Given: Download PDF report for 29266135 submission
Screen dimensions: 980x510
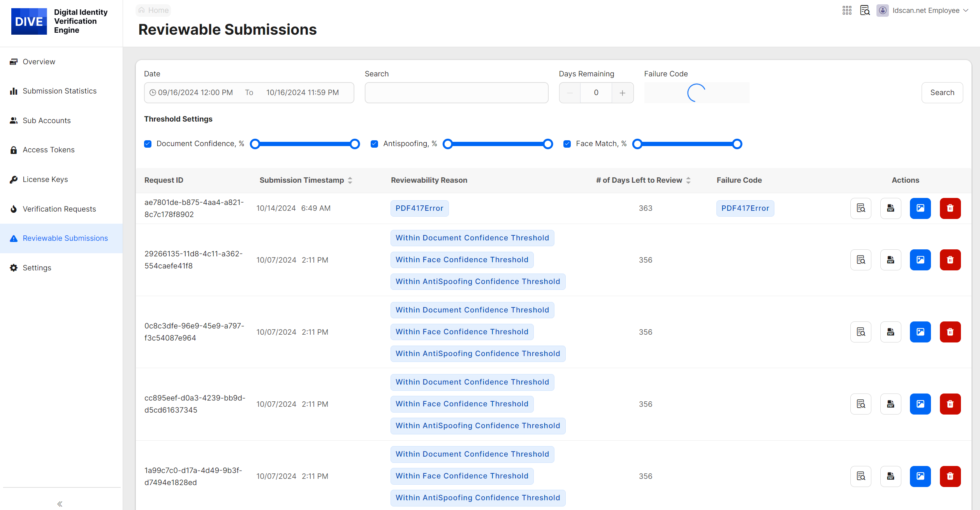Looking at the screenshot, I should click(x=890, y=260).
